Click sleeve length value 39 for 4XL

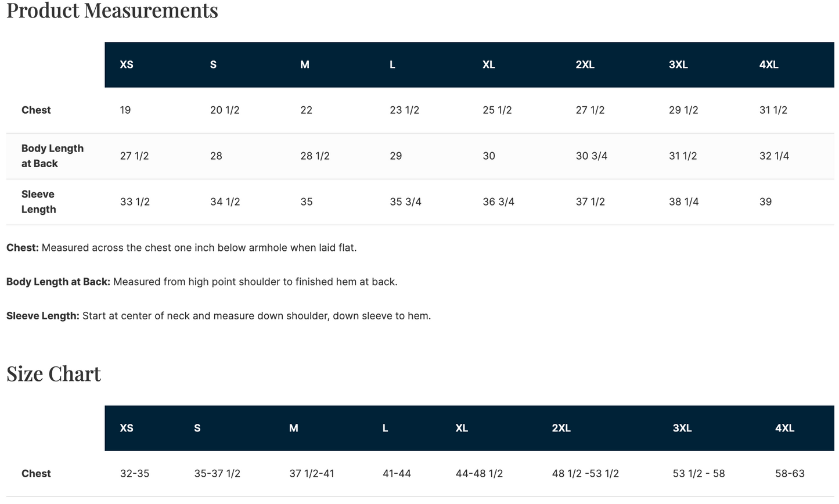point(765,201)
